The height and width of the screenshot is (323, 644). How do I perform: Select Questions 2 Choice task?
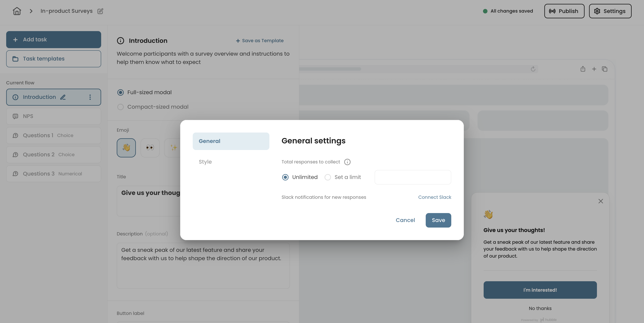[x=53, y=155]
